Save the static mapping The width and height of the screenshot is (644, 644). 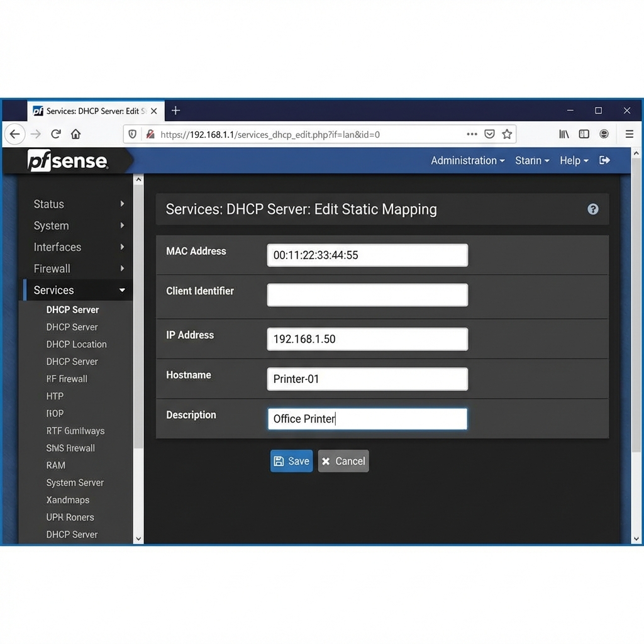tap(291, 461)
